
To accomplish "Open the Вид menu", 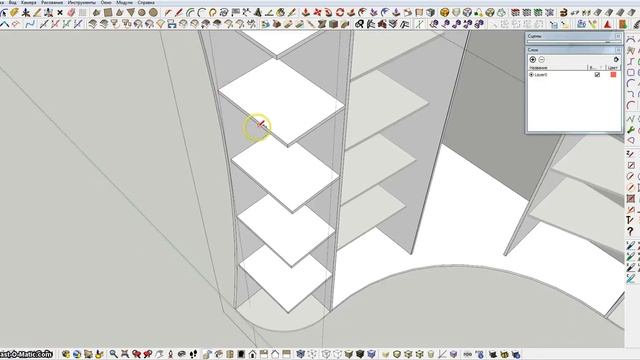I will pyautogui.click(x=13, y=2).
